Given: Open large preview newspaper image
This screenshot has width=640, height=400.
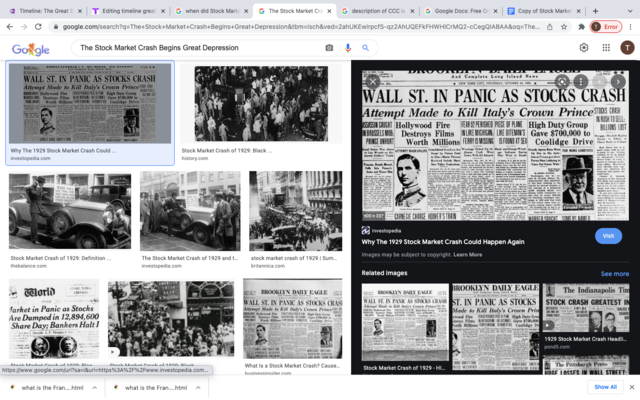Looking at the screenshot, I should coord(495,146).
